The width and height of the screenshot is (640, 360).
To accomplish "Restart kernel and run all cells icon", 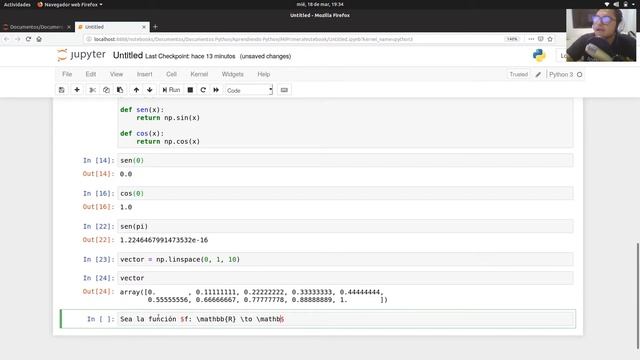I will (x=216, y=90).
